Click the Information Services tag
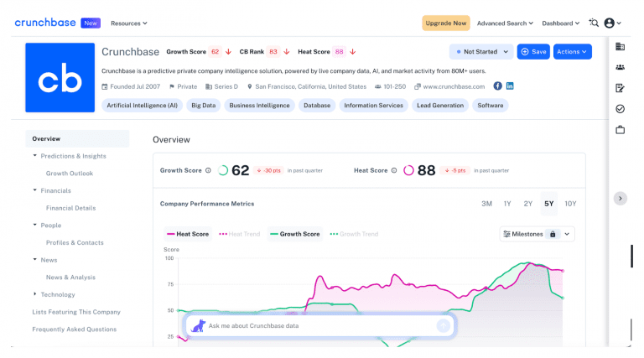 pyautogui.click(x=373, y=106)
